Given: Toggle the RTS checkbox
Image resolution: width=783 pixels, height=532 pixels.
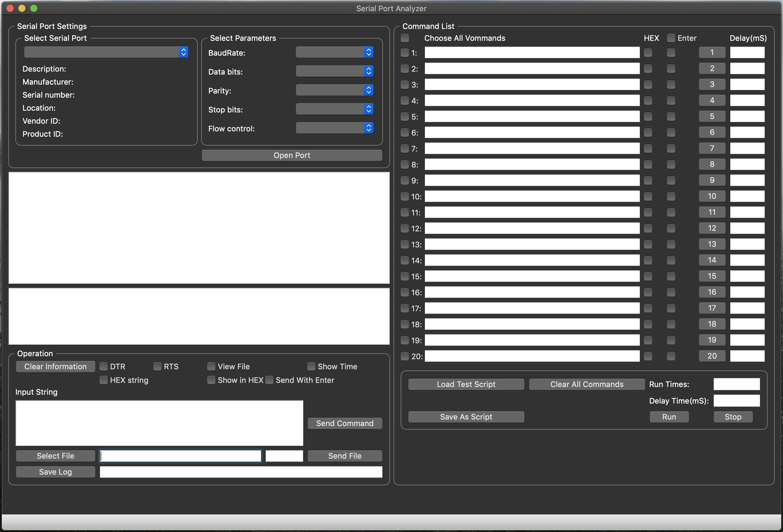Looking at the screenshot, I should pos(157,366).
